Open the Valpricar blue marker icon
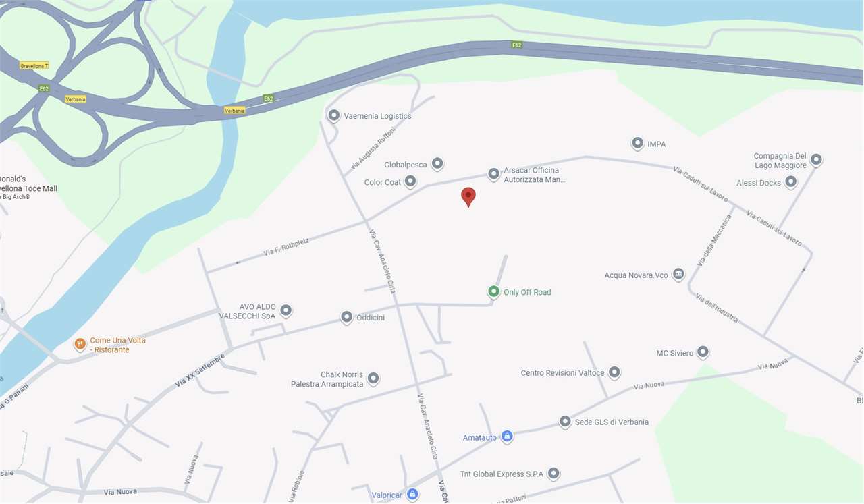The width and height of the screenshot is (864, 504). point(412,495)
